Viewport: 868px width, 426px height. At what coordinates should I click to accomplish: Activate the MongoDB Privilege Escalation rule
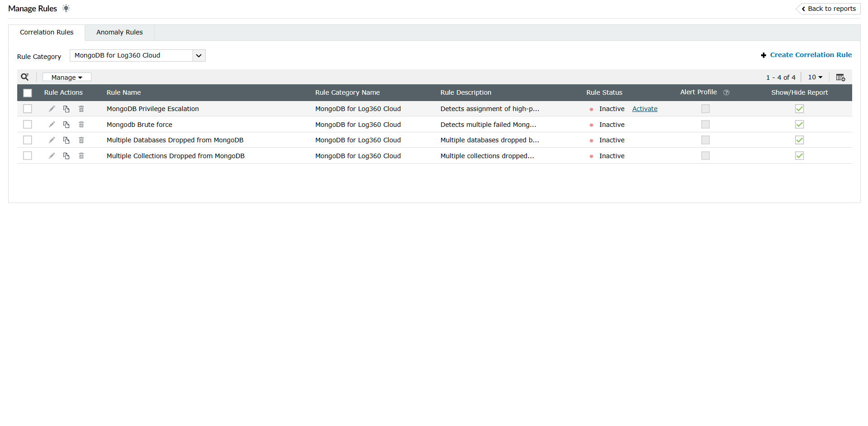click(645, 109)
